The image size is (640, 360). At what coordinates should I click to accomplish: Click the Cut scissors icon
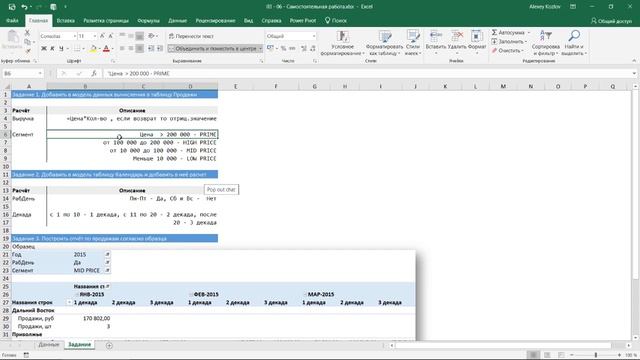point(27,33)
